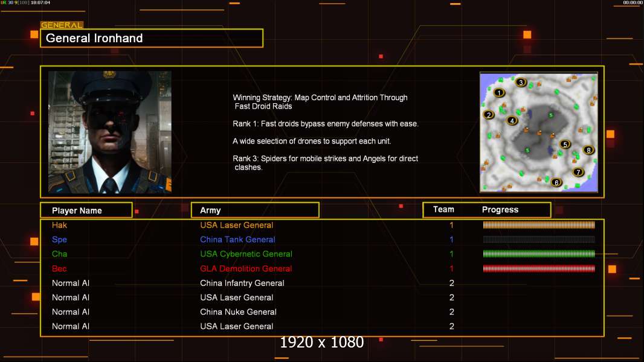The image size is (644, 362).
Task: Click Normal AI in China Infantry General row
Action: (x=71, y=284)
